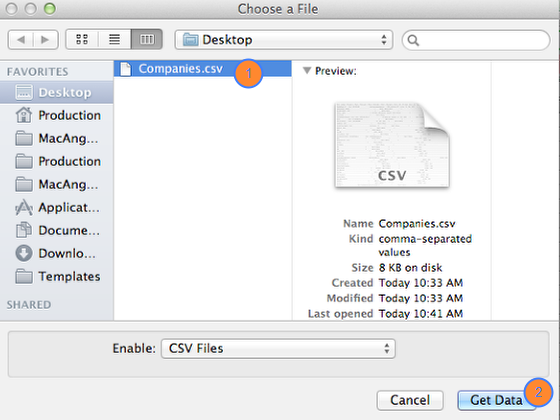Click the search field
Viewport: 560px width, 420px height.
click(x=476, y=40)
